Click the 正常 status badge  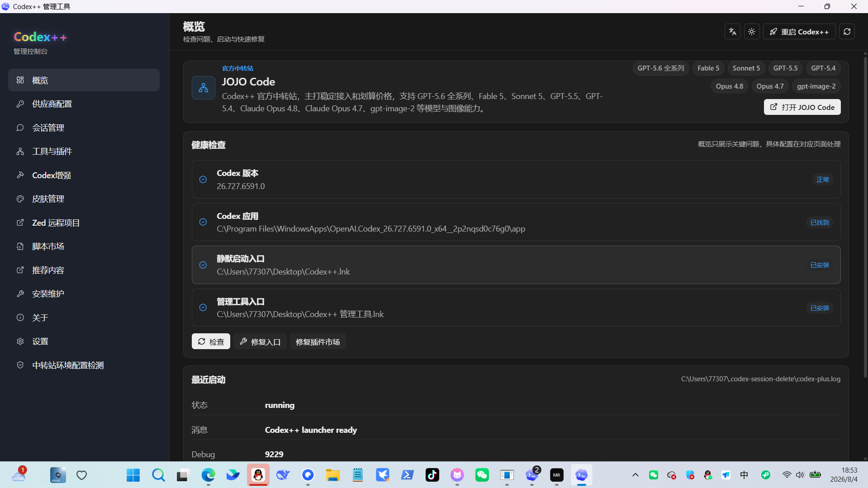(823, 180)
